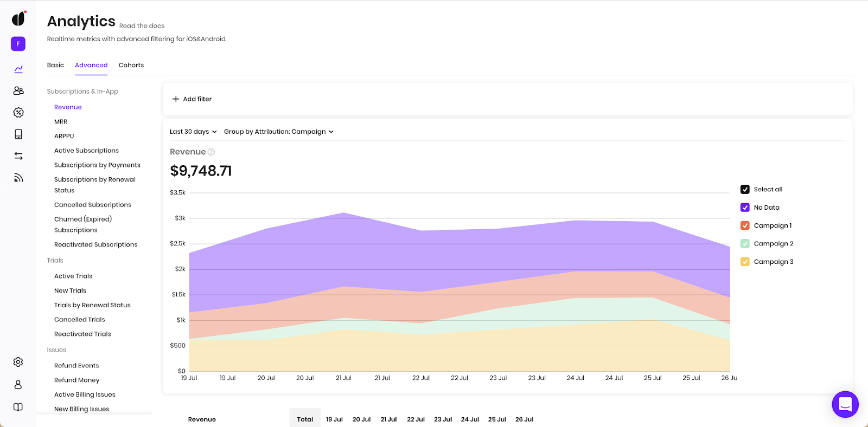Expand the Last 30 days dropdown

[193, 132]
